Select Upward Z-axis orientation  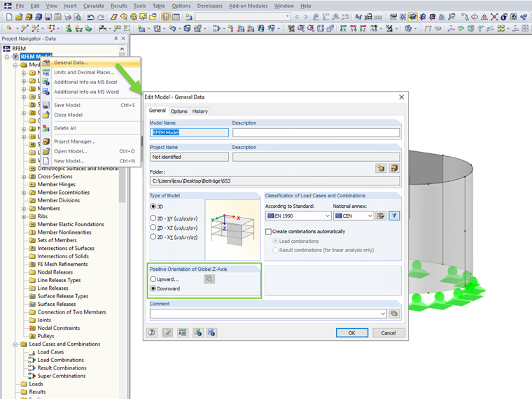click(153, 279)
